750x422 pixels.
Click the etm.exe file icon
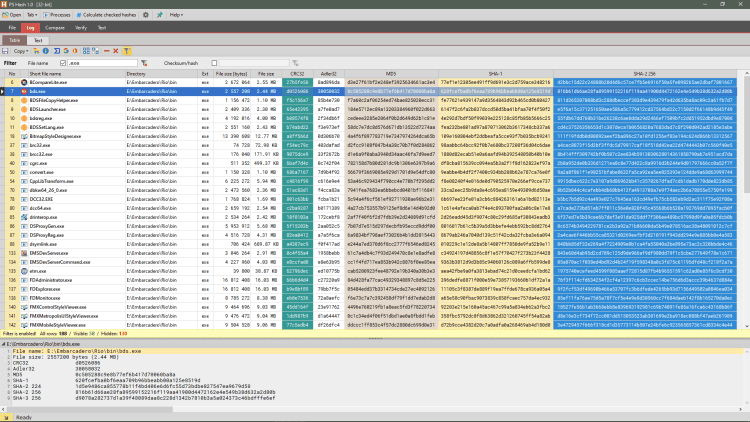click(24, 271)
